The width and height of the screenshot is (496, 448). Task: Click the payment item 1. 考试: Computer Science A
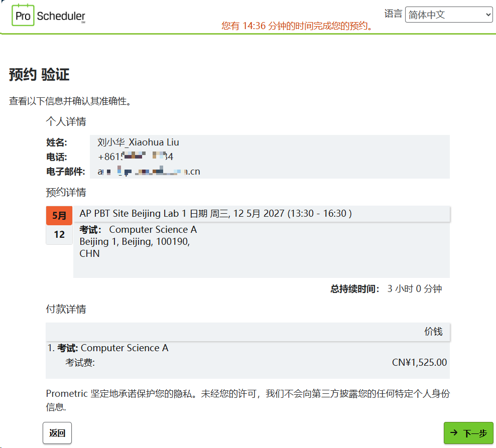click(x=108, y=348)
